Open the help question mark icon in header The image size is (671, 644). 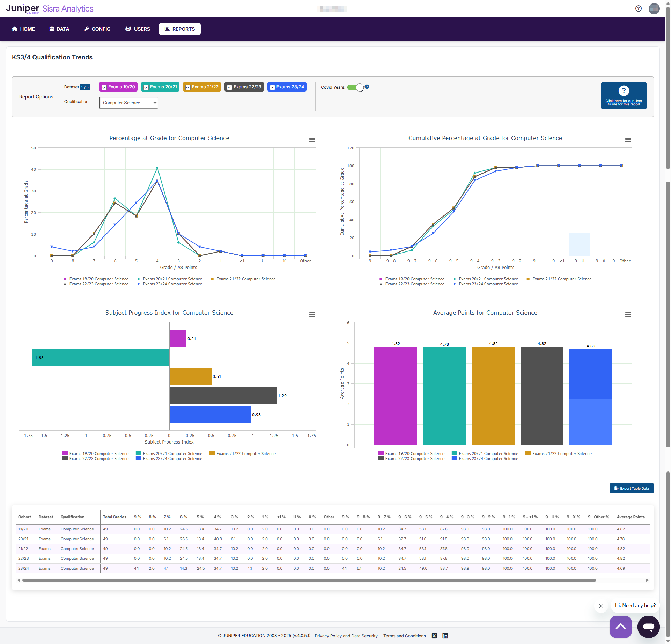638,8
